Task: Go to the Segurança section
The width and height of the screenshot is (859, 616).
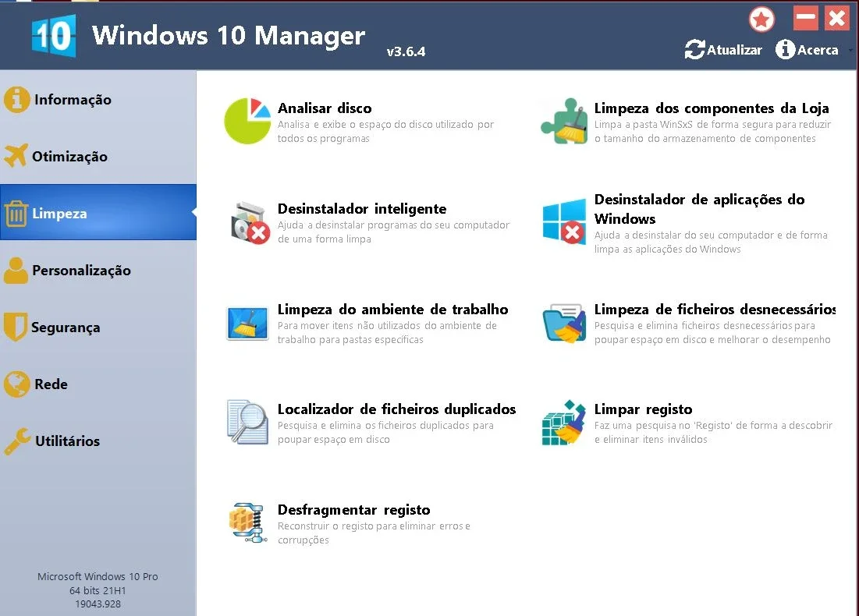Action: click(x=98, y=327)
